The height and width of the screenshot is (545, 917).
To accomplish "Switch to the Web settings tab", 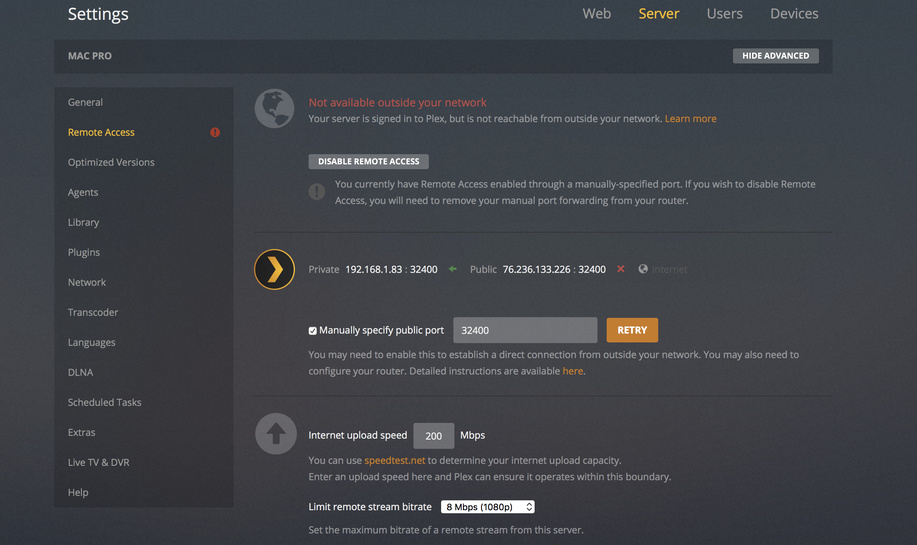I will pyautogui.click(x=597, y=13).
